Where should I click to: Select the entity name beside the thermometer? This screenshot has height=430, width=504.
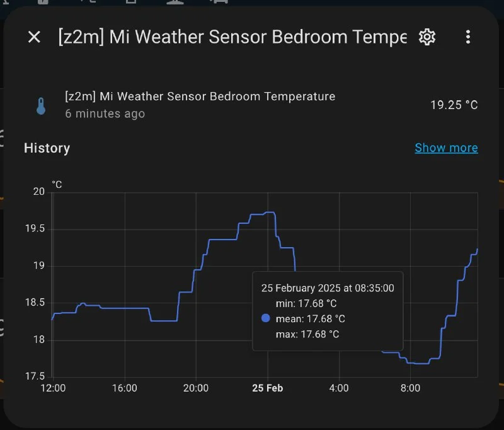[x=200, y=96]
